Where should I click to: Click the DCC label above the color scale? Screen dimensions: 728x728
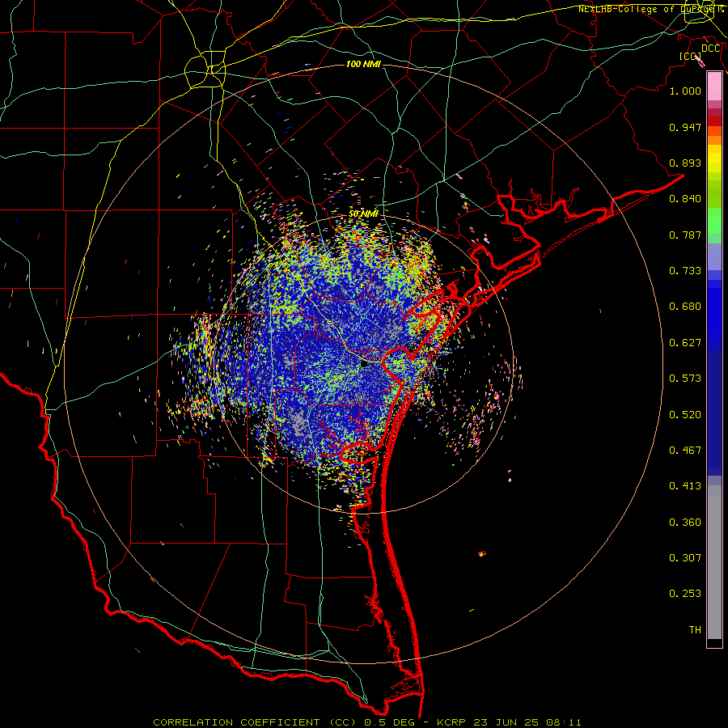(x=711, y=49)
